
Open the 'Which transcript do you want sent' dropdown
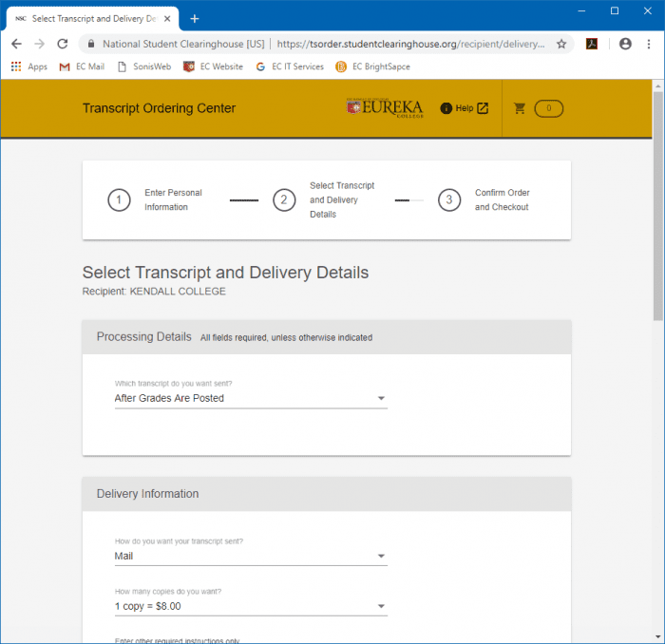click(x=251, y=398)
